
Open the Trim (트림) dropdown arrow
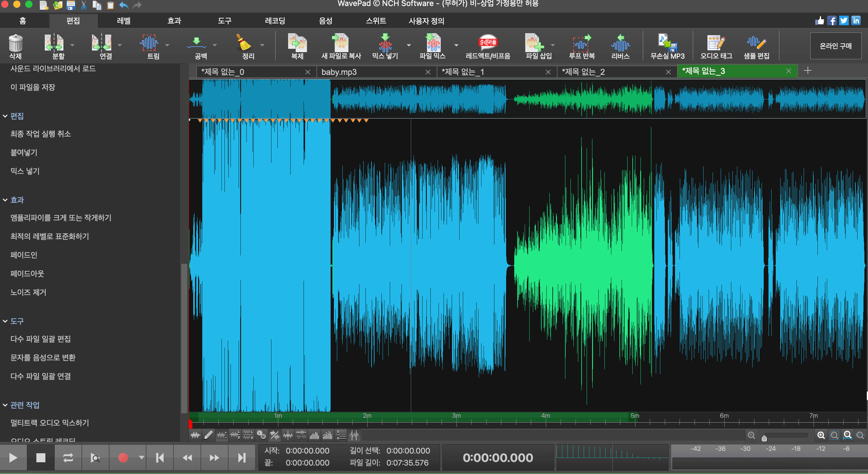pyautogui.click(x=167, y=45)
